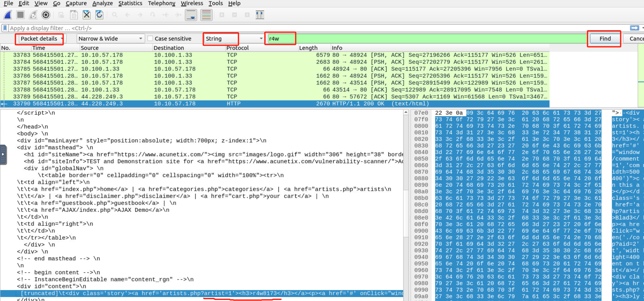
Task: Click the left side panel handle
Action: tap(3, 154)
